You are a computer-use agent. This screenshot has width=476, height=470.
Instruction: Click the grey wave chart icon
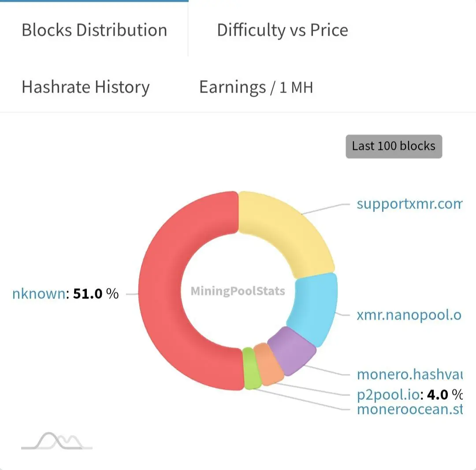pyautogui.click(x=56, y=441)
